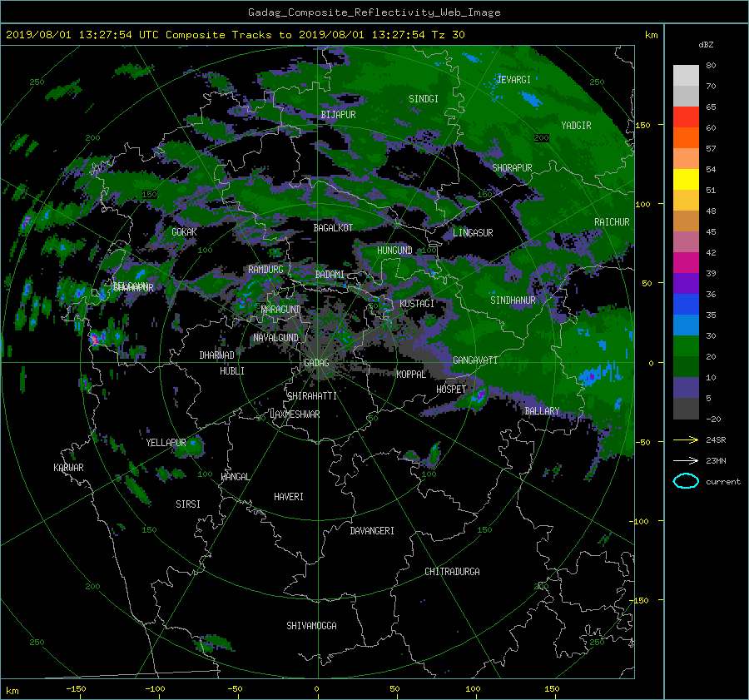Screen dimensions: 749x700
Task: Click the NAVALGUND city label
Action: 275,338
